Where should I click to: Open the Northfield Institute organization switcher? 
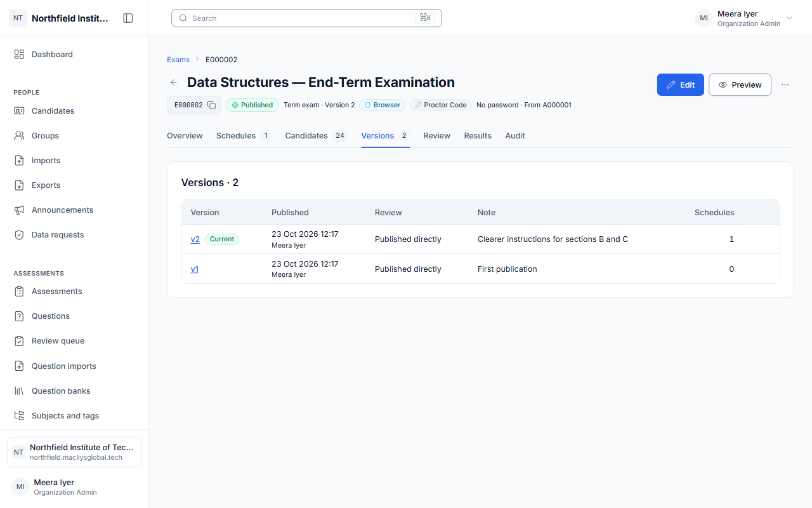tap(74, 452)
